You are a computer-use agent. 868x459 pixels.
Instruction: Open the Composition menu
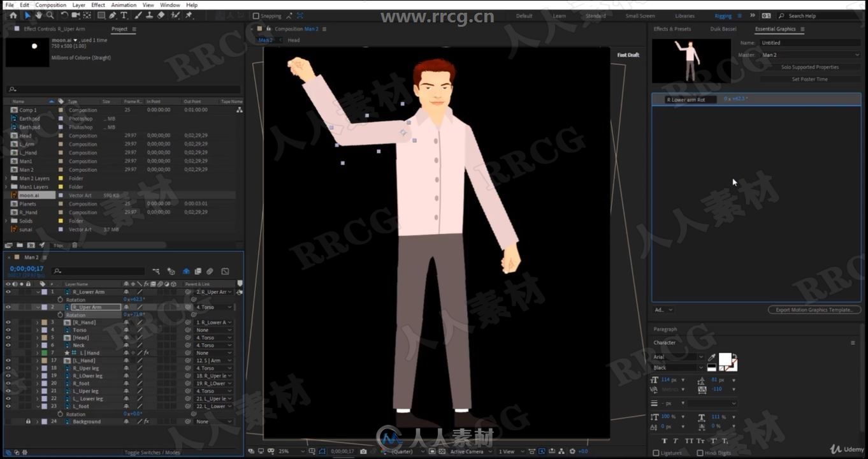pyautogui.click(x=51, y=5)
